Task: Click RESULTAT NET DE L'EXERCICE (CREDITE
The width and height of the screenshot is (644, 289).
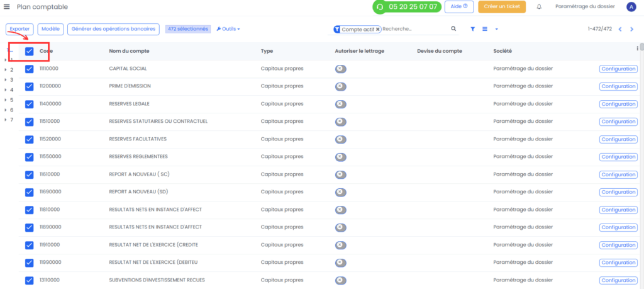Action: pos(153,244)
